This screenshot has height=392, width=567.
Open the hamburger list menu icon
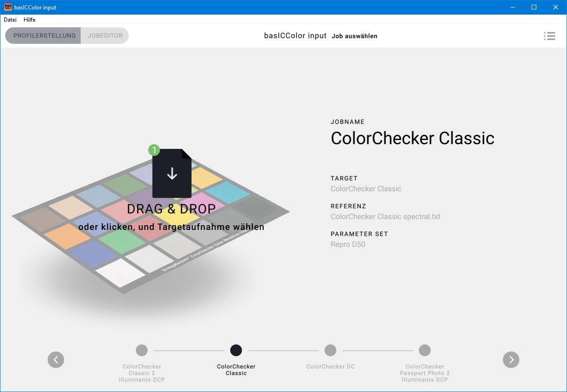(549, 36)
